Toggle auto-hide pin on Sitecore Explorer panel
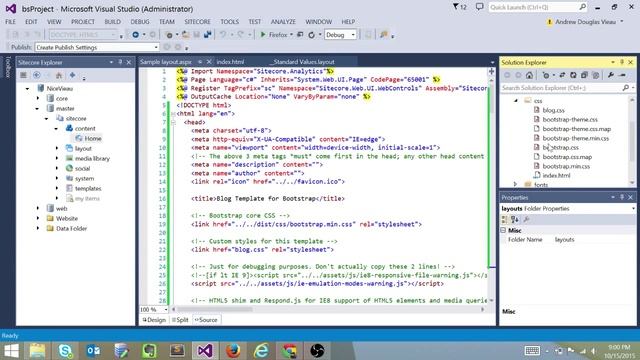 pos(120,62)
